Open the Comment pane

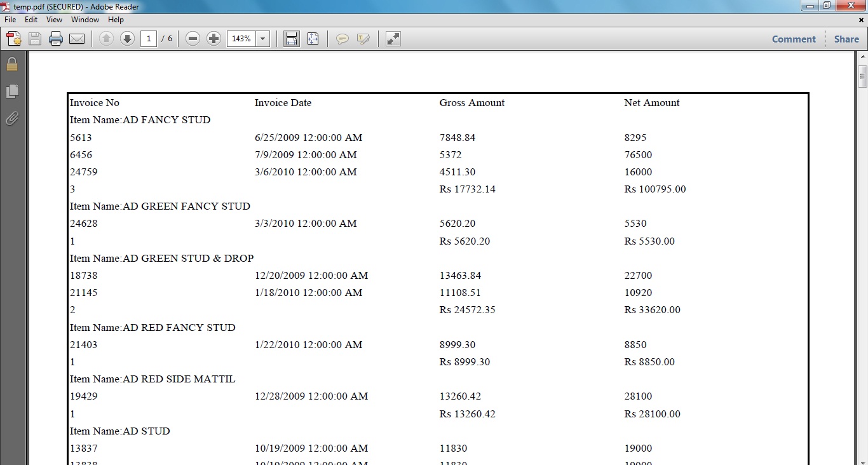point(794,39)
